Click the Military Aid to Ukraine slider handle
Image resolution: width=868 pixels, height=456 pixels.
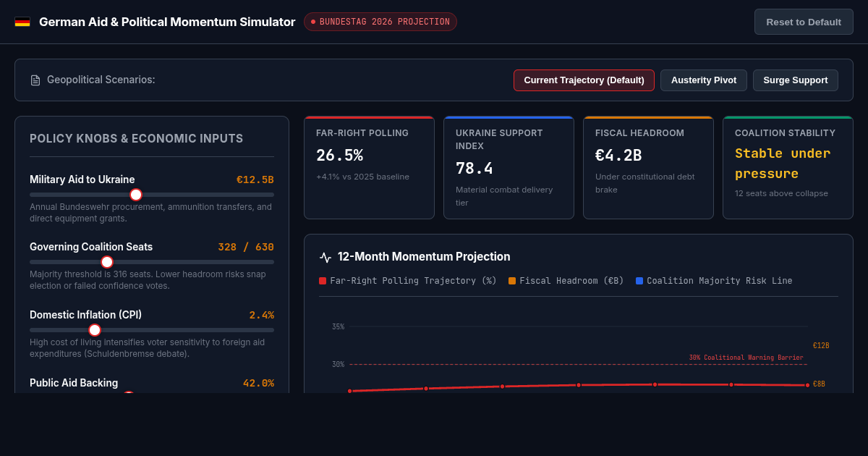tap(136, 194)
